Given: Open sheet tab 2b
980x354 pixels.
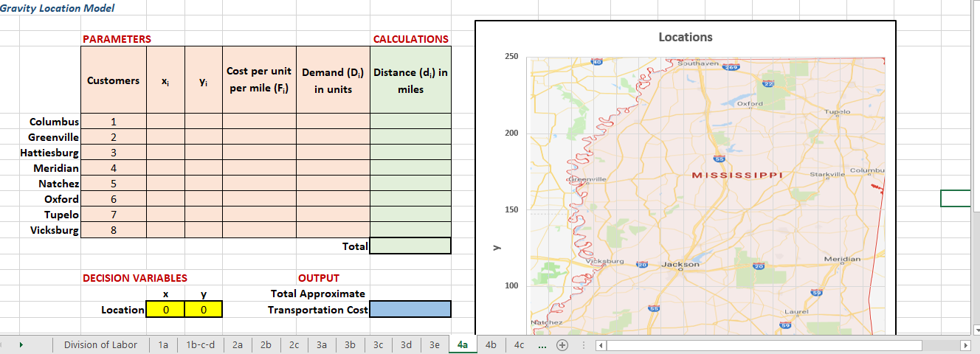Looking at the screenshot, I should point(266,344).
